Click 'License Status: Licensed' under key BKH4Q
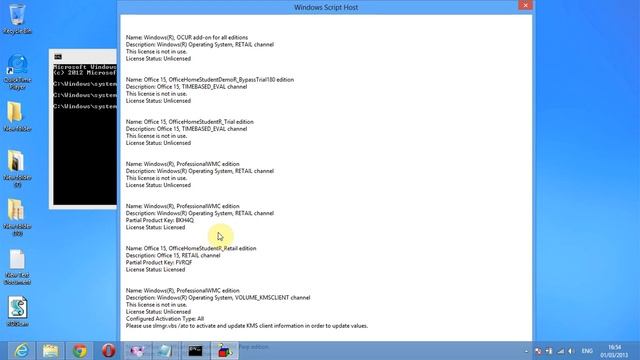640x360 pixels. [155, 227]
